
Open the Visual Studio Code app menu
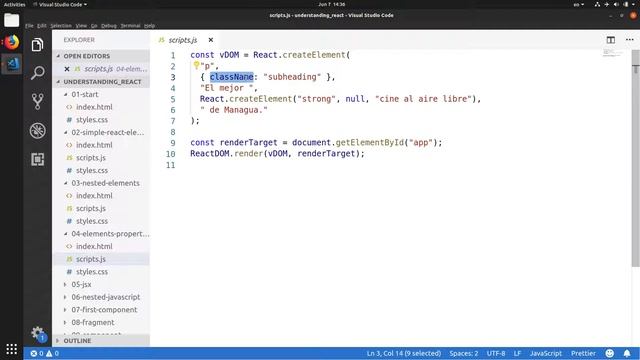(60, 4)
